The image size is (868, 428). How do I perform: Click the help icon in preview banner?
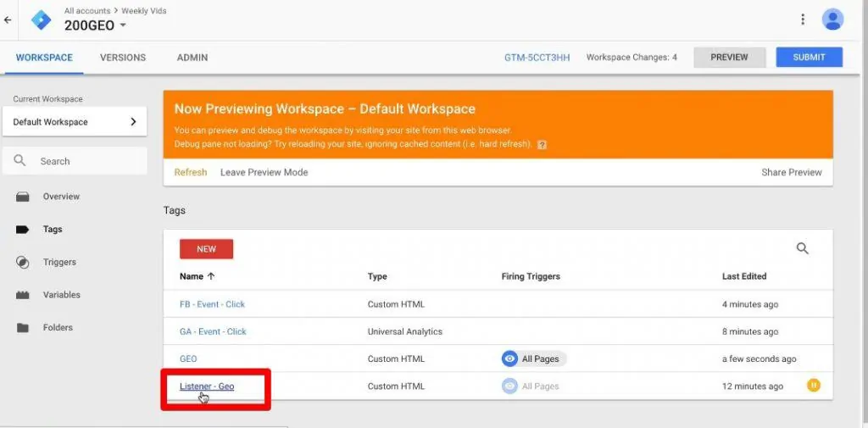coord(542,145)
